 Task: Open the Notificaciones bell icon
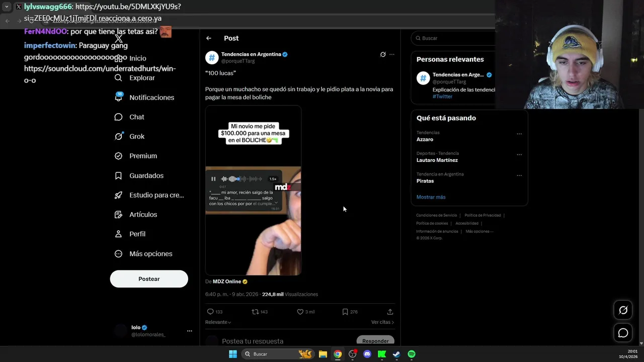click(x=118, y=97)
